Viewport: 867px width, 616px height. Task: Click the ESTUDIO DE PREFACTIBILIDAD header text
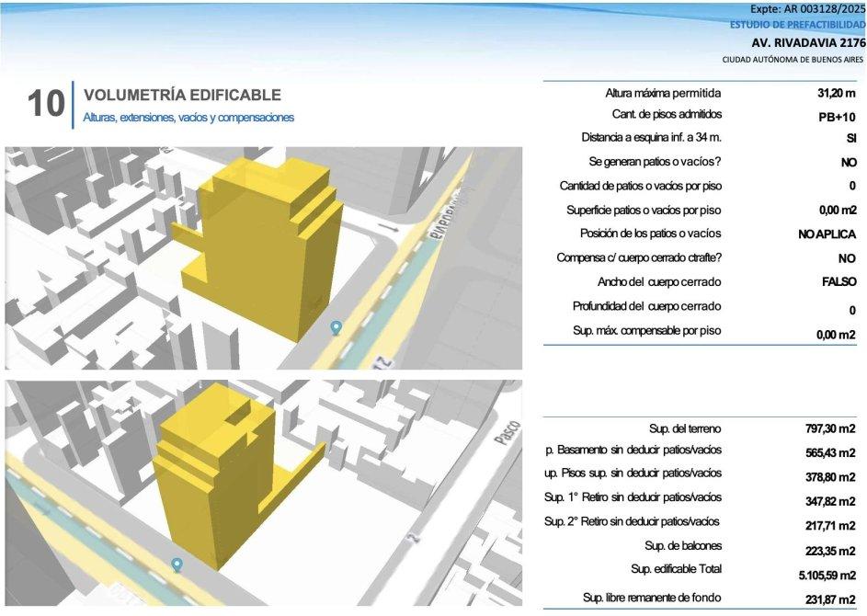(797, 25)
